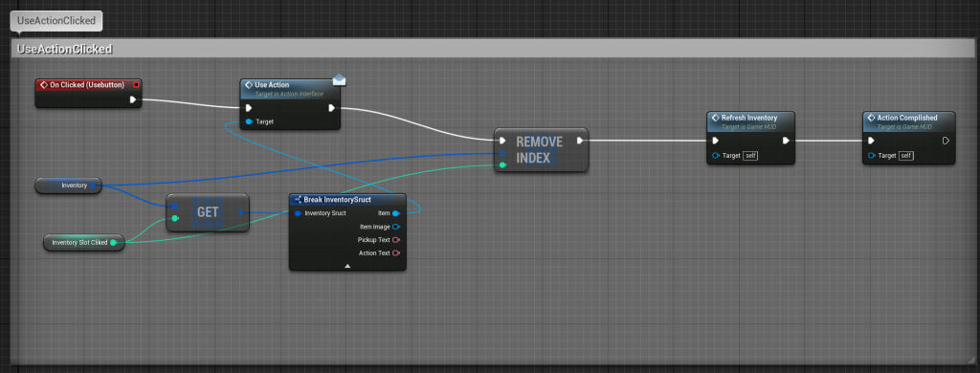Click the Item Image output pin
Image resolution: width=980 pixels, height=373 pixels.
(395, 227)
